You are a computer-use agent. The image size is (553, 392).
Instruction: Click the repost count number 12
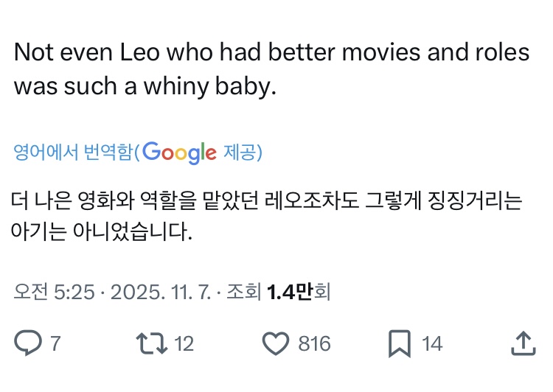(184, 343)
